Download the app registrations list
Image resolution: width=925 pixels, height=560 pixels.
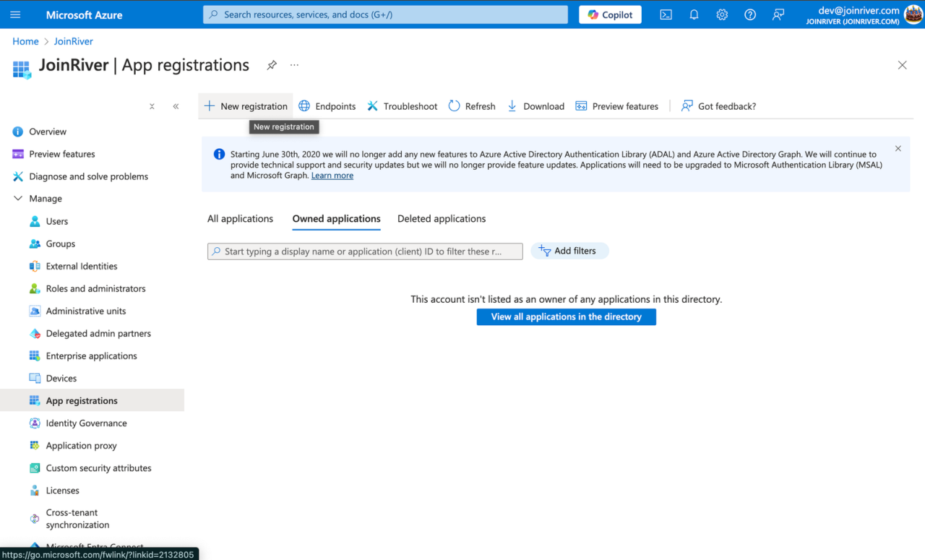[x=535, y=105]
